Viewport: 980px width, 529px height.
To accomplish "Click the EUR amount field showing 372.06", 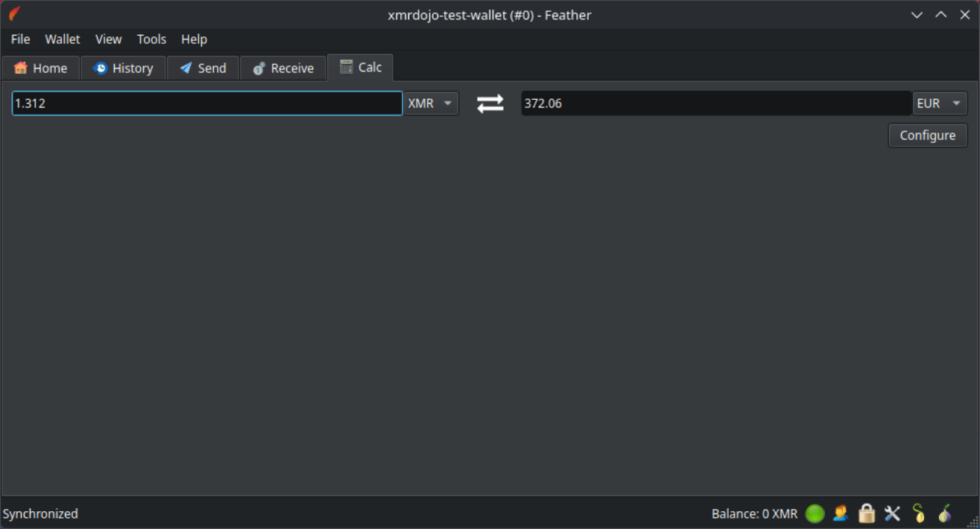I will coord(716,104).
